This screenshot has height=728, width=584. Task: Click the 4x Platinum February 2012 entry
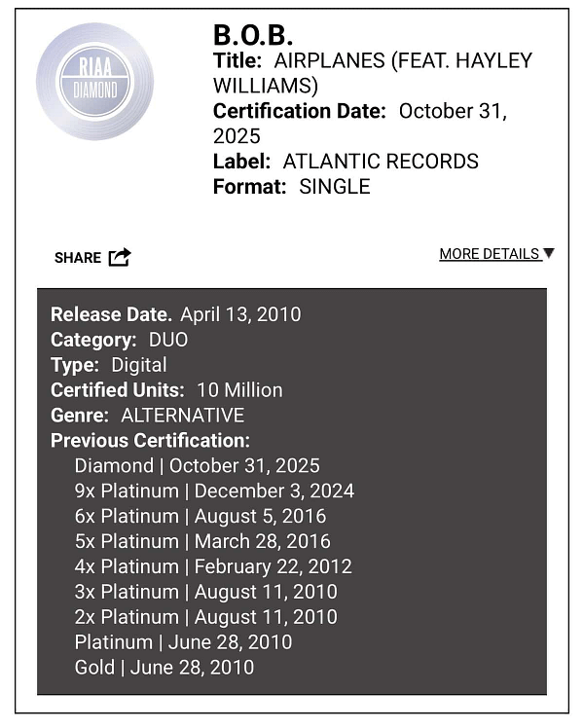(213, 566)
